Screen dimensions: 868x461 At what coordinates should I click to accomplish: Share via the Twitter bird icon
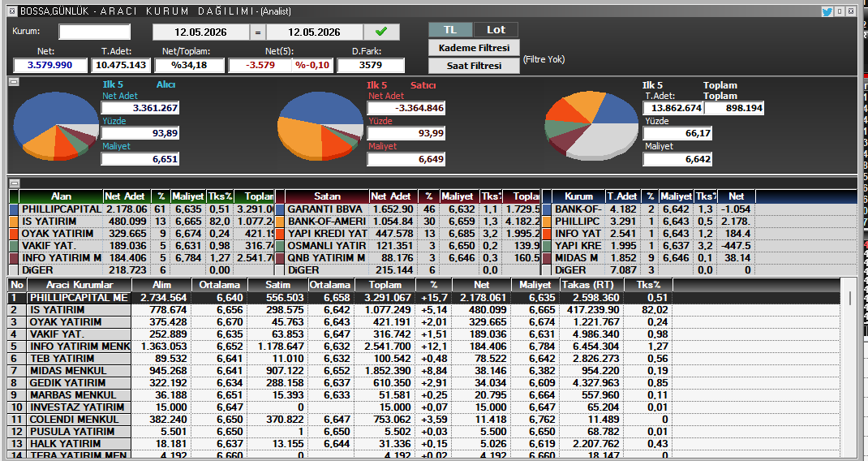tap(827, 11)
